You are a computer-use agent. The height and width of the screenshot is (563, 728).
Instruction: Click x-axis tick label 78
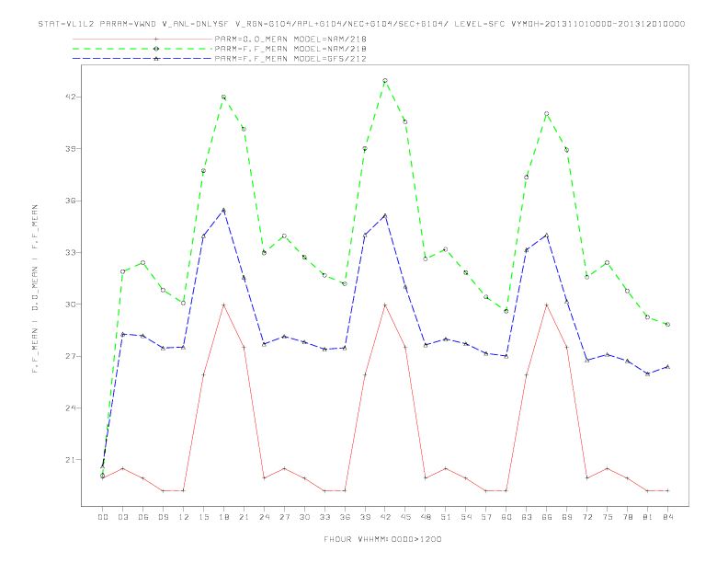coord(628,517)
